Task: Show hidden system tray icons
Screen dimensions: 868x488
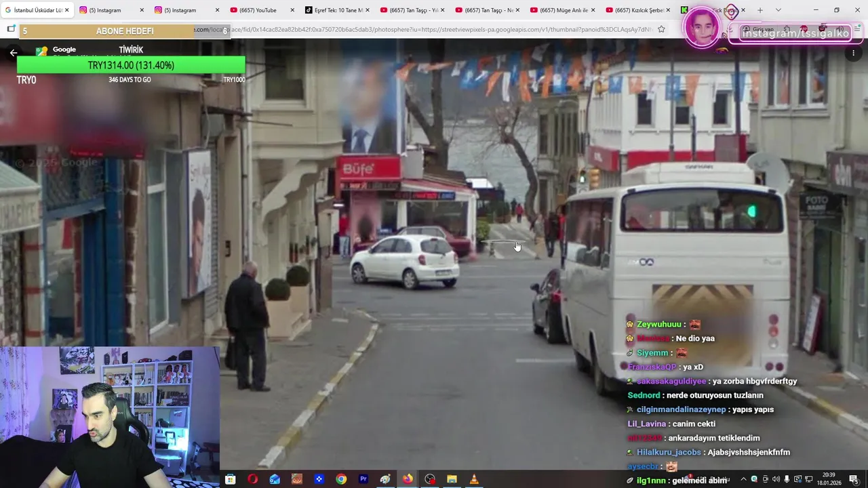Action: [743, 479]
